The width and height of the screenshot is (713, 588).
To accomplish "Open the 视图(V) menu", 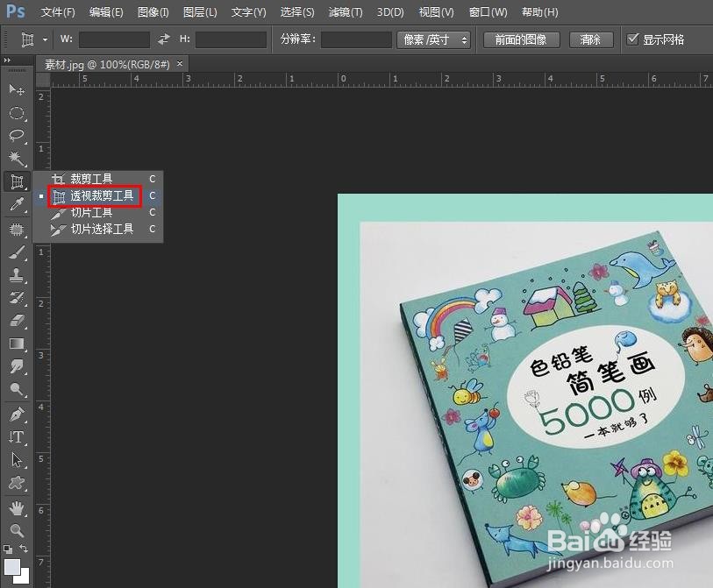I will coord(436,12).
